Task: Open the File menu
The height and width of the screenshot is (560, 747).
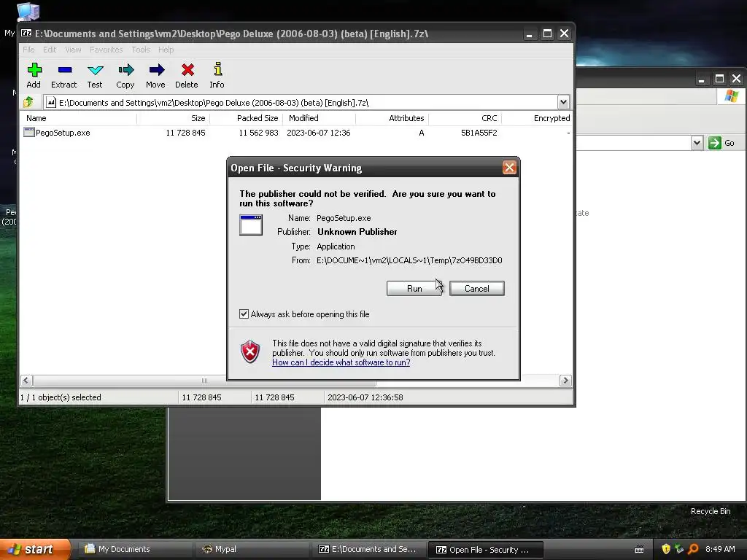Action: tap(28, 50)
